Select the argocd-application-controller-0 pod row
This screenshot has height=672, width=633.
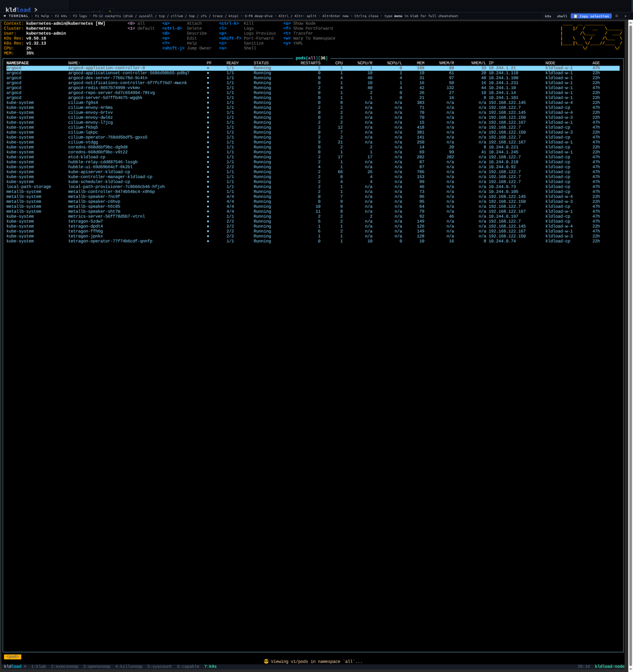[313, 68]
